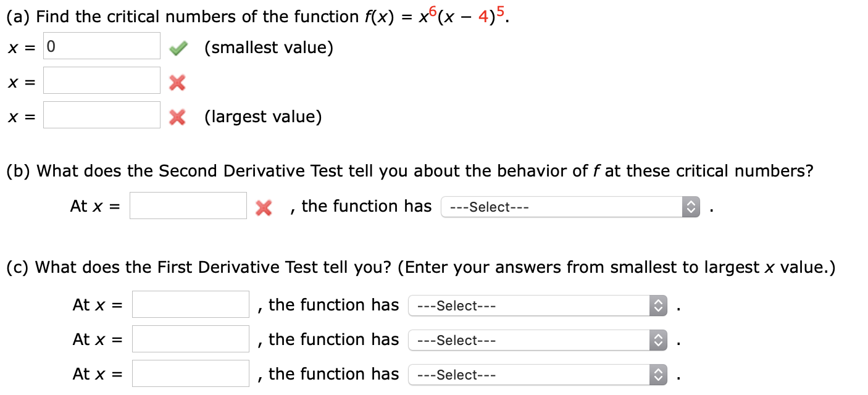Click the answer box containing the value 0

tap(101, 45)
